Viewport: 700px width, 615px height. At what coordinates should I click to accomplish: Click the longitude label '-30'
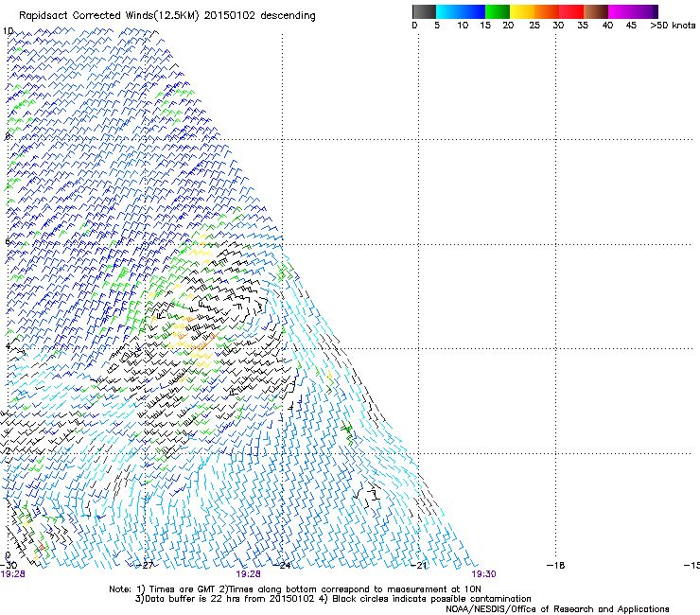(9, 566)
